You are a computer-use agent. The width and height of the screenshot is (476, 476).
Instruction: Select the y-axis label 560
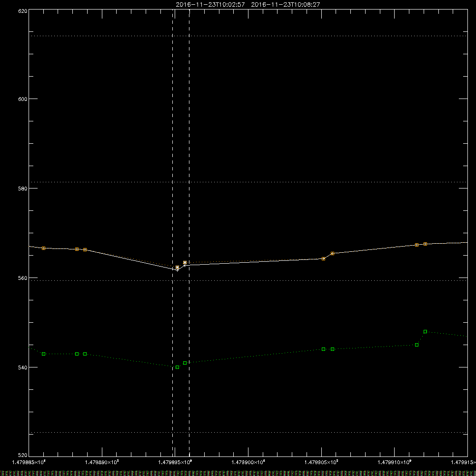pos(23,278)
